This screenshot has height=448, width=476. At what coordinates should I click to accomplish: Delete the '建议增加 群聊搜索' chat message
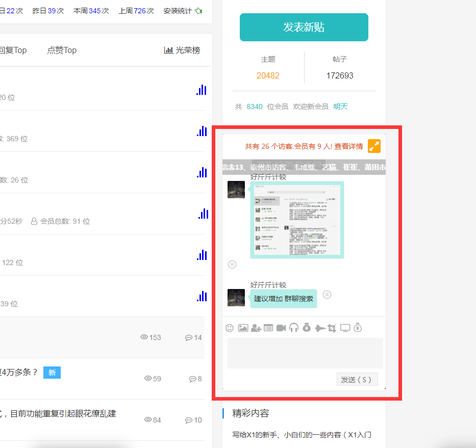coord(327,295)
